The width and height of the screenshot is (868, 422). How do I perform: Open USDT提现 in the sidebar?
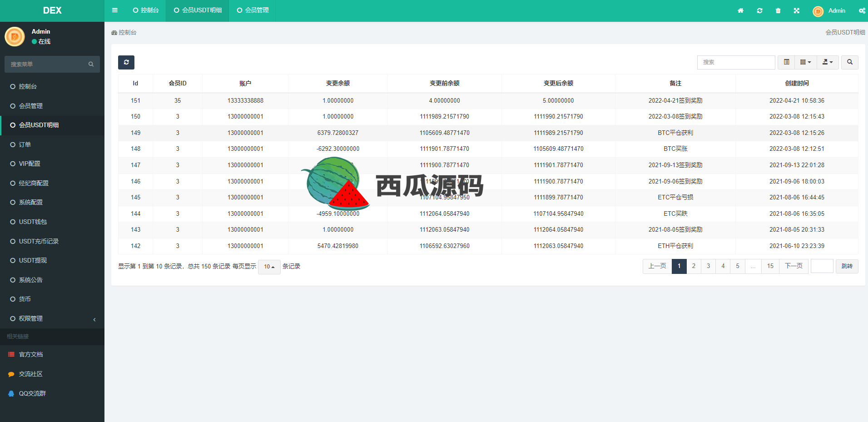coord(52,260)
